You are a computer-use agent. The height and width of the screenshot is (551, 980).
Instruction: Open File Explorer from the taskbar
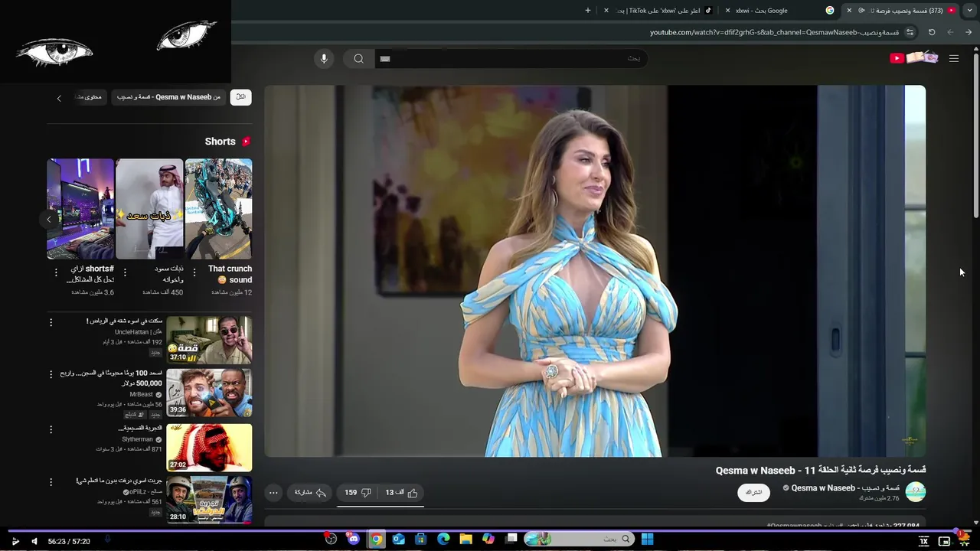[x=465, y=539]
